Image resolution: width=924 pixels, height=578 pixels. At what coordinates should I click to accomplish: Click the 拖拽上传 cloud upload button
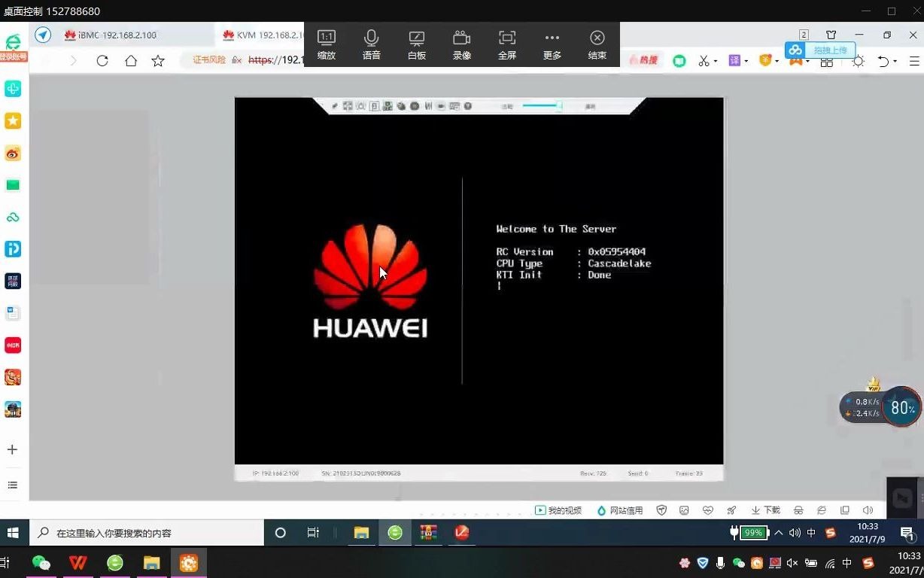point(821,50)
